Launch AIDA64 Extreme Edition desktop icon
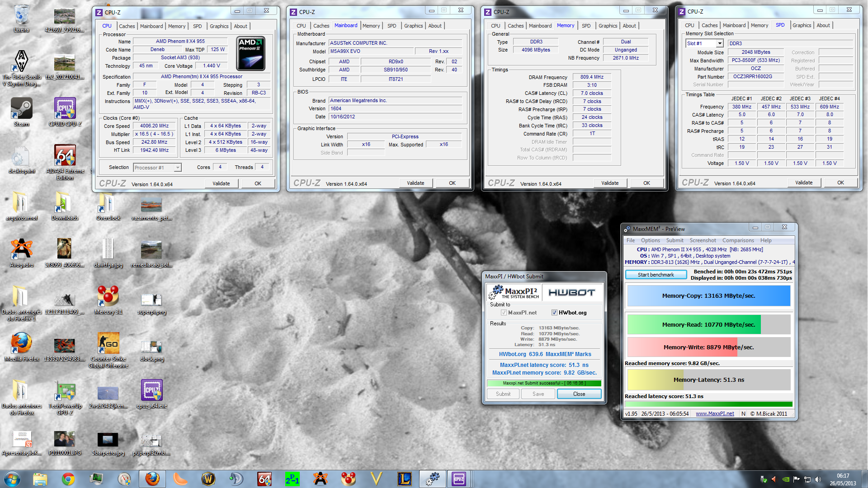The image size is (868, 488). [x=65, y=162]
